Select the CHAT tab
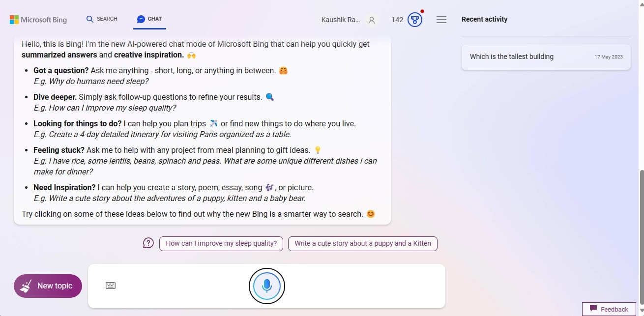Viewport: 644px width, 316px height. (x=149, y=19)
